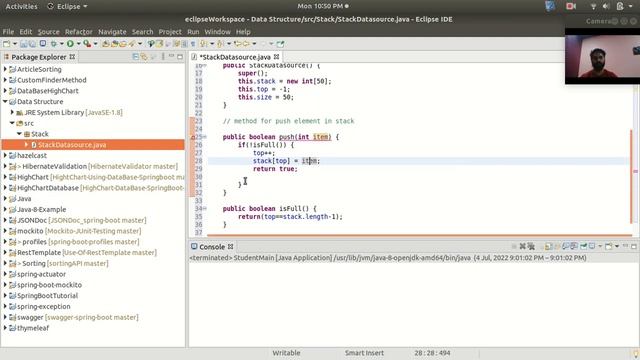Open Eclipse application menu in top bar
This screenshot has height=360, width=640.
(x=67, y=6)
